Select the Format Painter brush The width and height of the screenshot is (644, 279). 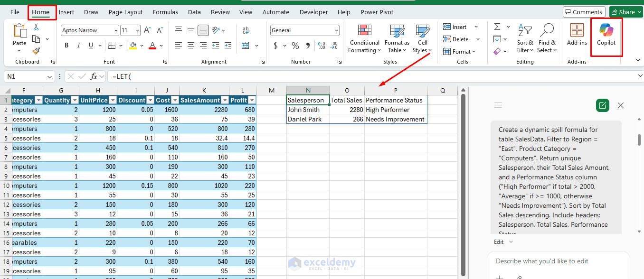[x=36, y=51]
